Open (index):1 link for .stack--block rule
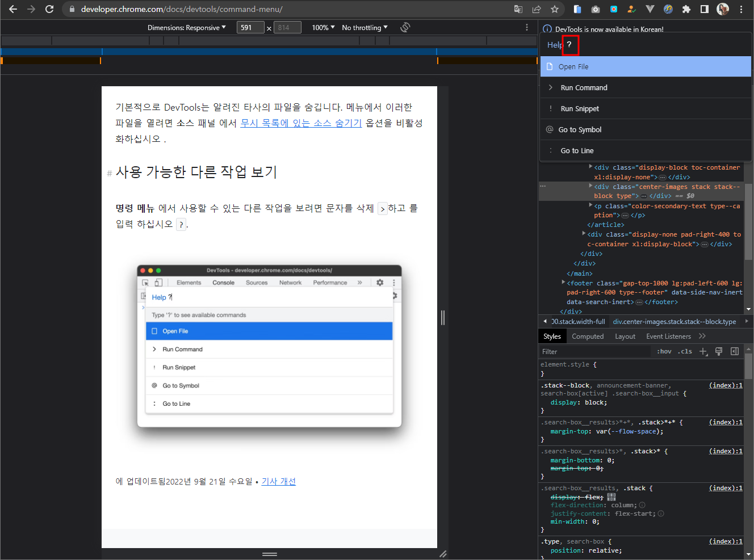 click(726, 385)
